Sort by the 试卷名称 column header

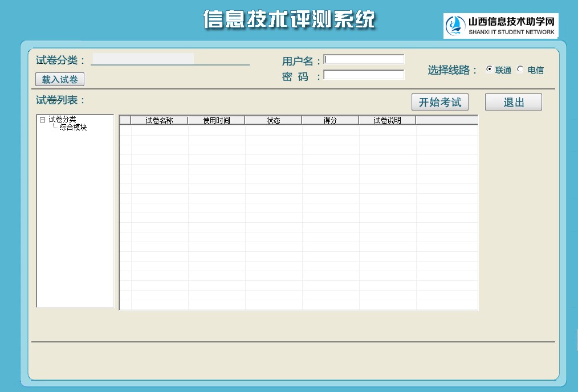point(159,120)
